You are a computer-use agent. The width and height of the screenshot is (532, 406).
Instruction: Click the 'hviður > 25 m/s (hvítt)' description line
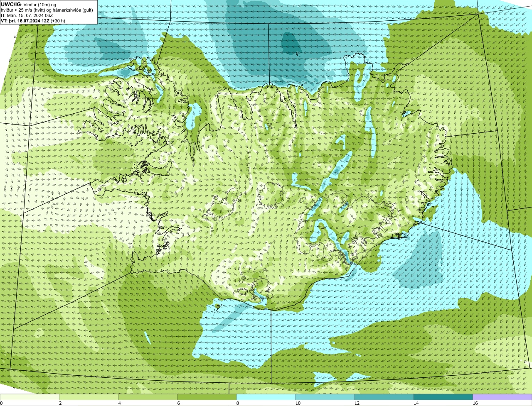(x=47, y=10)
